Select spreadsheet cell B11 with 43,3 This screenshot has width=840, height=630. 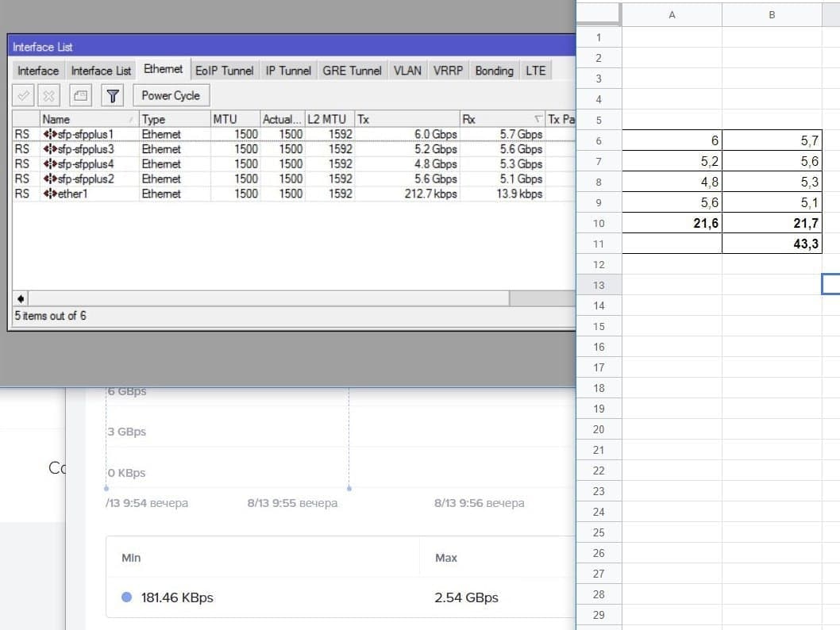point(772,244)
